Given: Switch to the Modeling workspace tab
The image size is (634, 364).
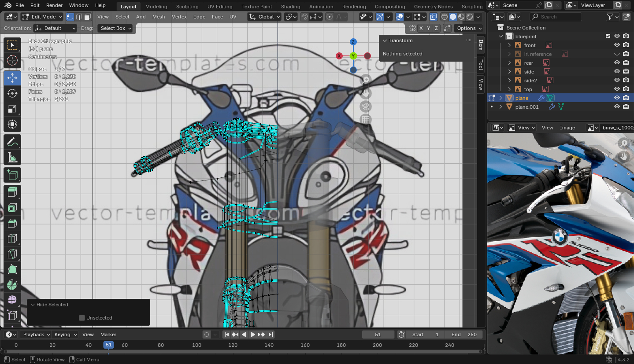Looking at the screenshot, I should (x=156, y=7).
